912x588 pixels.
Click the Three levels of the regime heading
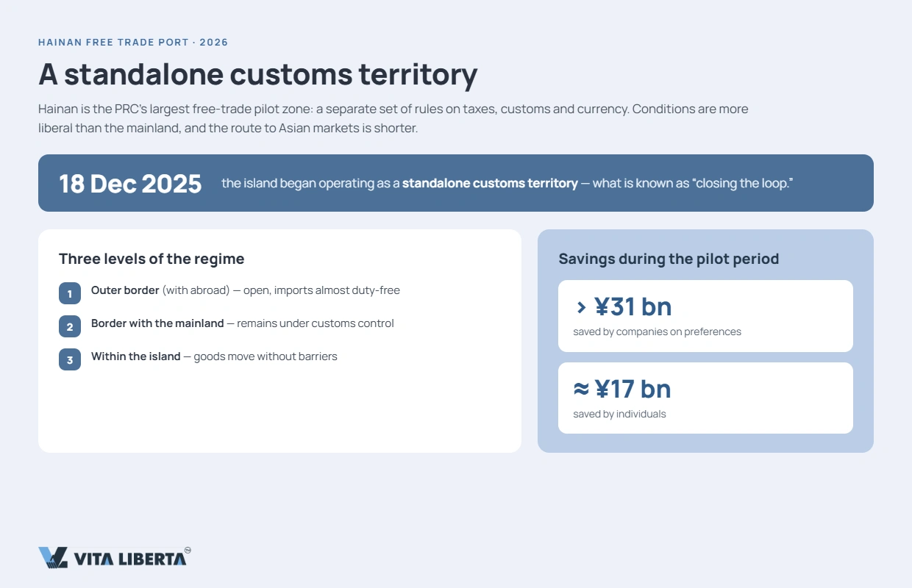[152, 259]
